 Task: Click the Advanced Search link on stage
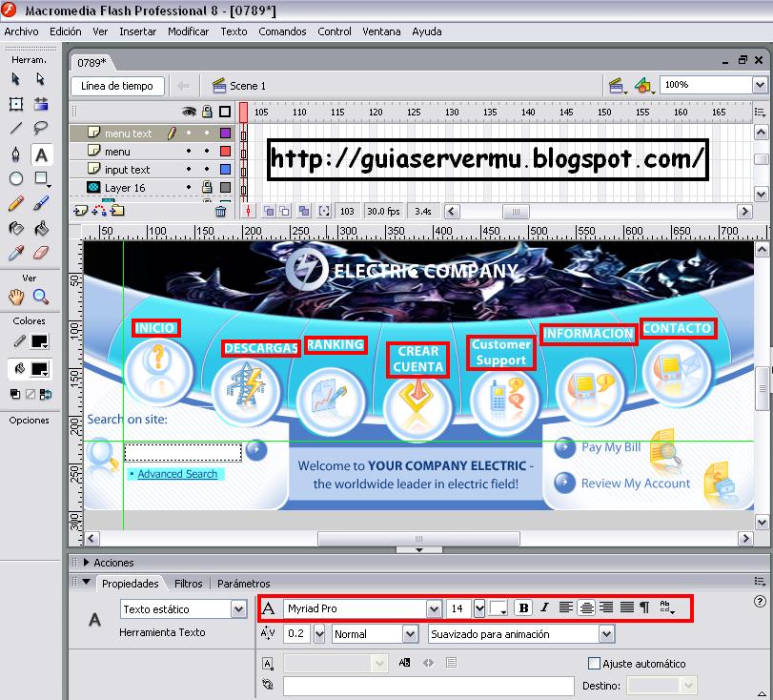(177, 474)
